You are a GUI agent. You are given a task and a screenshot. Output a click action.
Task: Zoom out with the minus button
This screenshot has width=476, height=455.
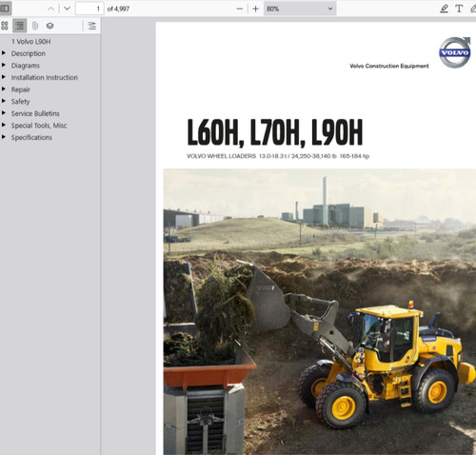[x=240, y=9]
